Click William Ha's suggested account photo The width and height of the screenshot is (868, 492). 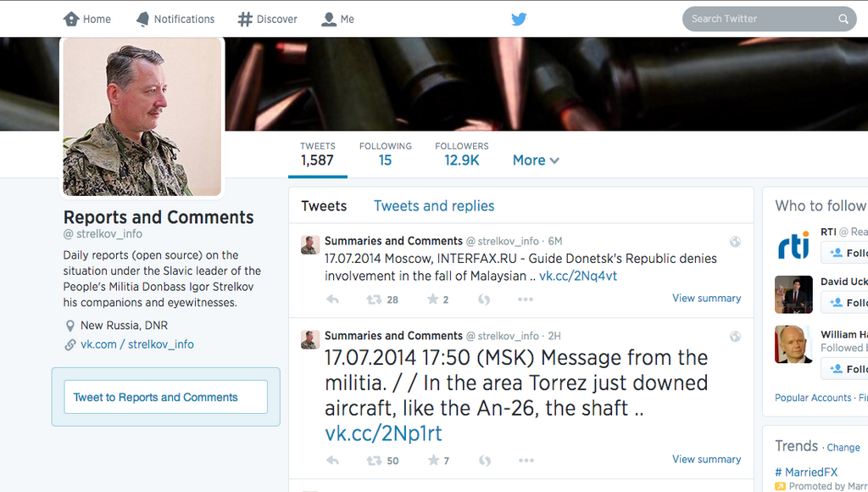793,344
